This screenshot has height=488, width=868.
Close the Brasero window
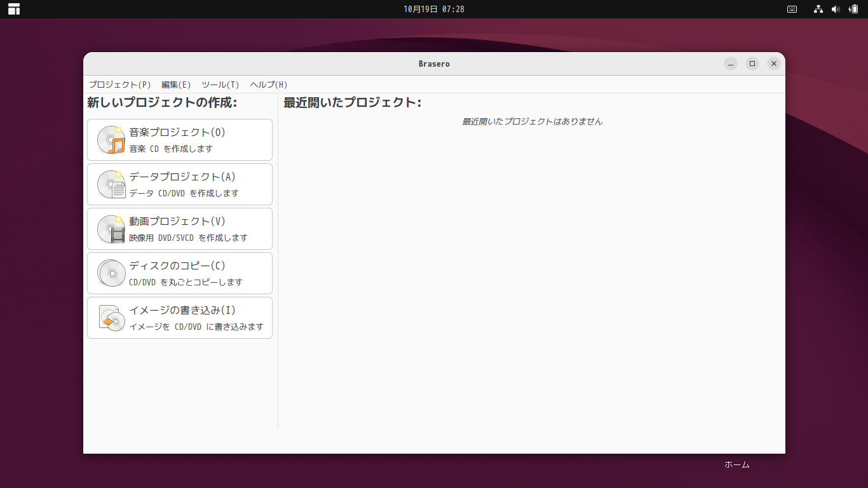click(x=773, y=64)
